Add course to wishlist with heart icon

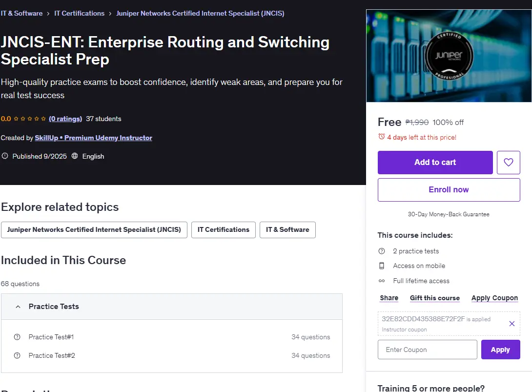tap(508, 162)
